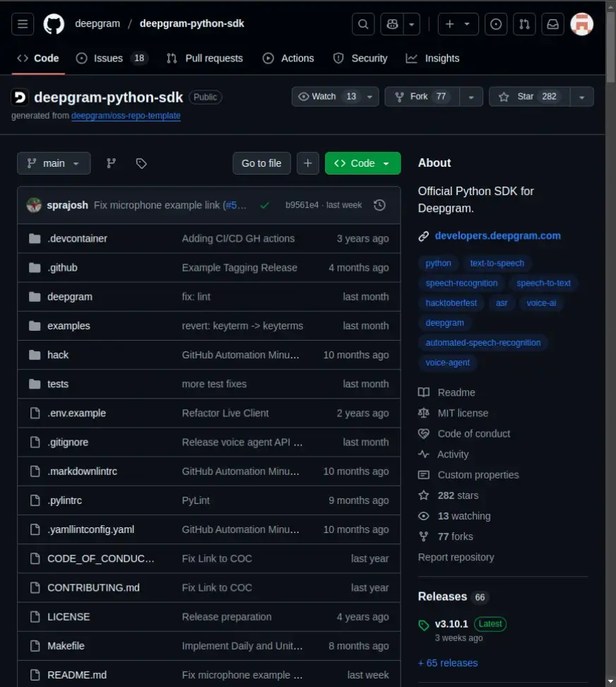The image size is (616, 687).
Task: Expand the star lists dropdown arrow
Action: click(x=581, y=97)
